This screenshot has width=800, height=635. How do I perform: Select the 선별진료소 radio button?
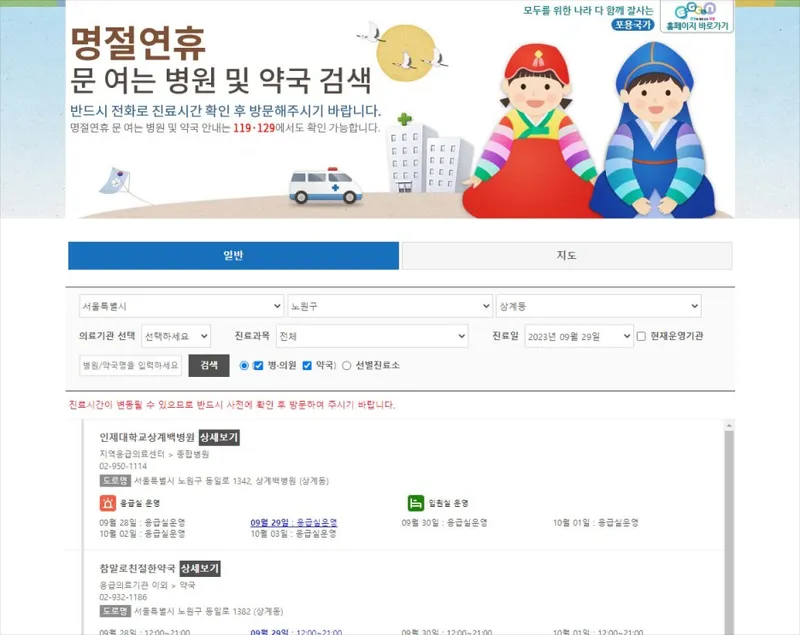coord(346,365)
